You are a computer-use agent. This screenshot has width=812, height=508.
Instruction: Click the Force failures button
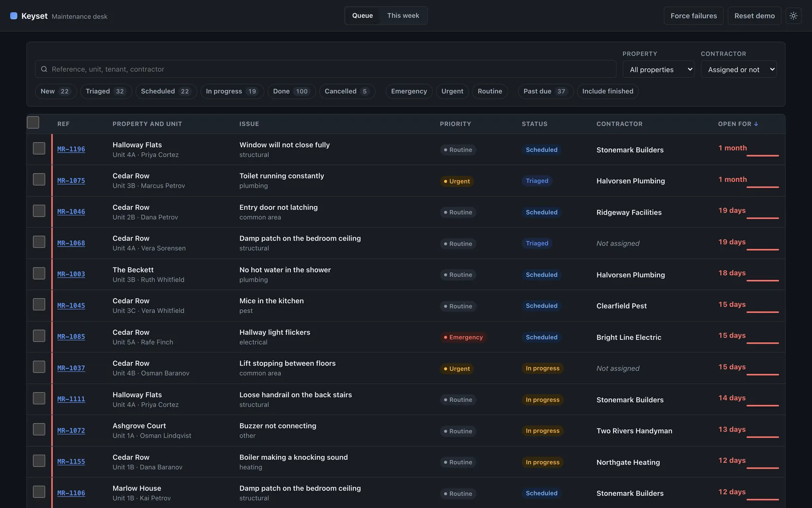(694, 16)
